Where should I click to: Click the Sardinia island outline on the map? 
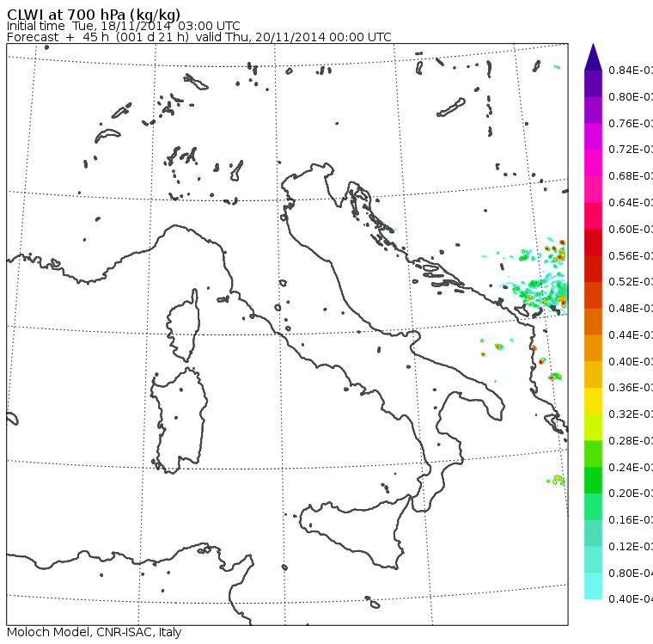(x=179, y=420)
